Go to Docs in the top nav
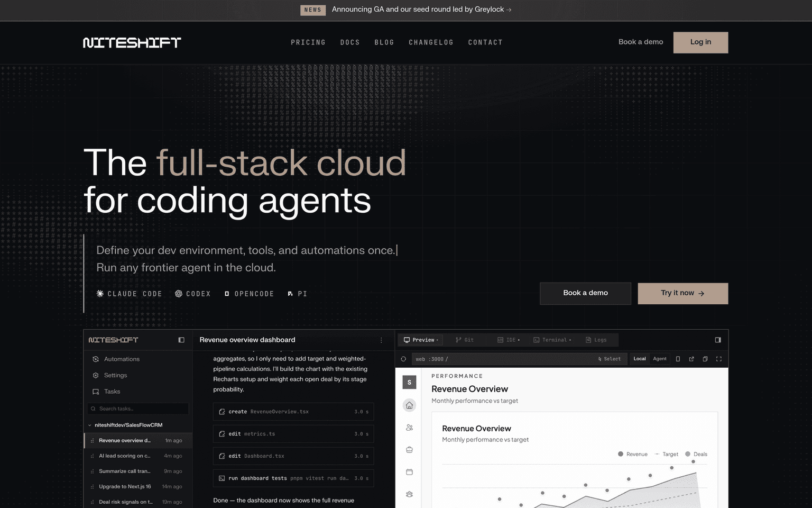This screenshot has width=812, height=508. 350,42
